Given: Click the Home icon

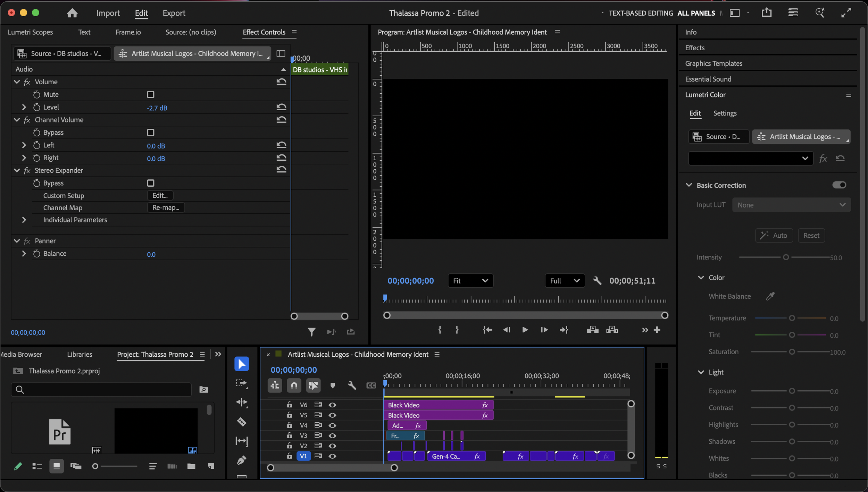Looking at the screenshot, I should [x=72, y=13].
